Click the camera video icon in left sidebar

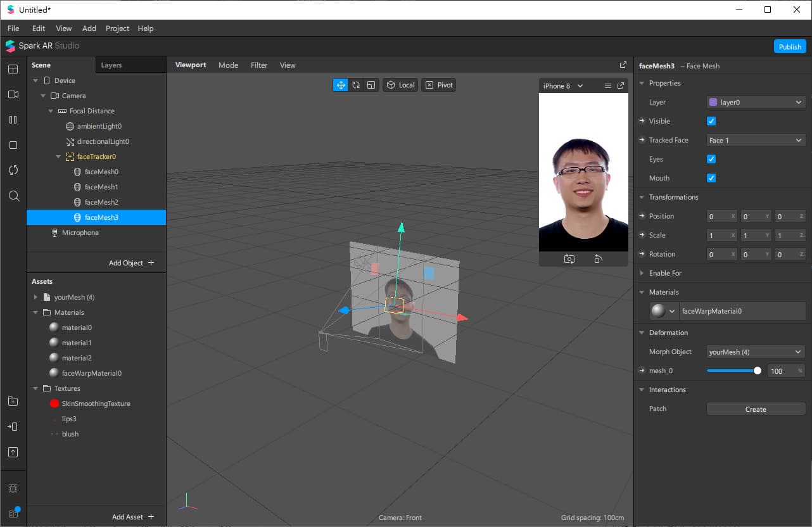click(x=13, y=94)
